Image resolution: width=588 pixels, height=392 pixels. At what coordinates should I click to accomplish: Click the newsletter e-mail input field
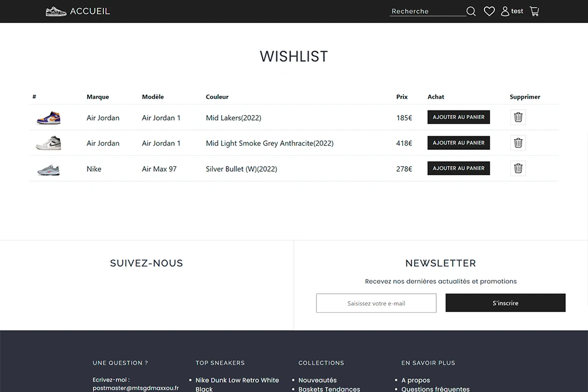coord(376,303)
